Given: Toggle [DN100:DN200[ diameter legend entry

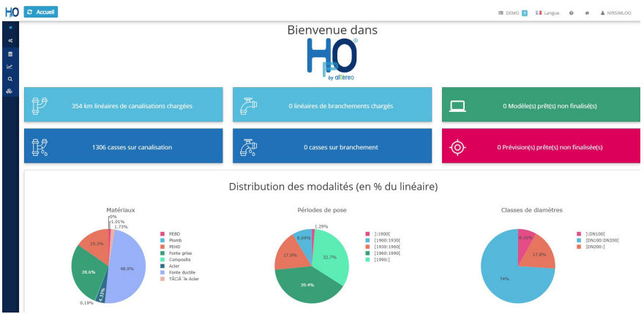Looking at the screenshot, I should (598, 240).
